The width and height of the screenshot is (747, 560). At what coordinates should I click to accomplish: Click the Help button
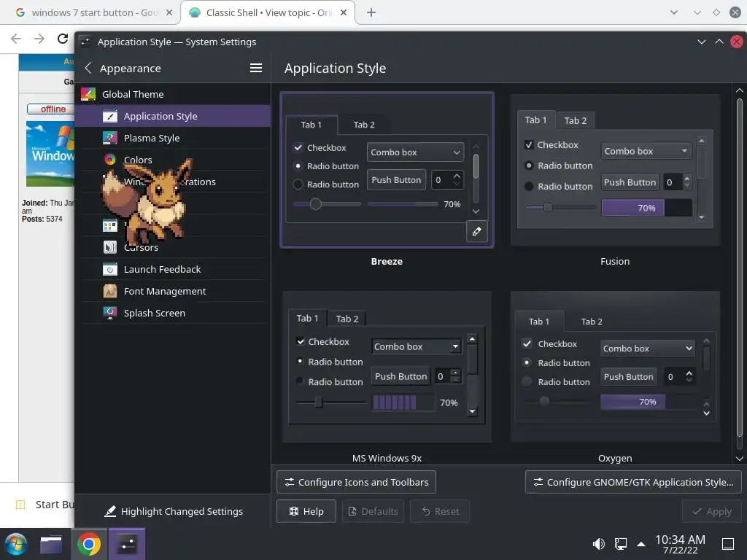coord(306,511)
